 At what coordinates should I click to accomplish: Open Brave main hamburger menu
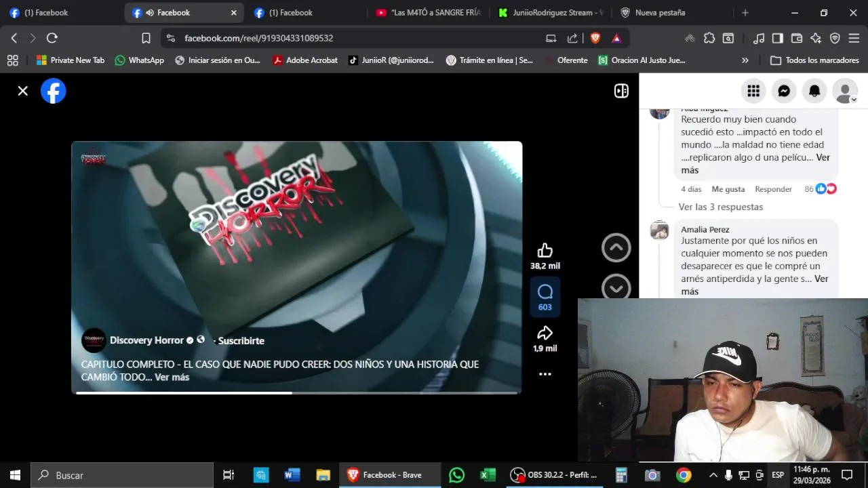pos(854,38)
